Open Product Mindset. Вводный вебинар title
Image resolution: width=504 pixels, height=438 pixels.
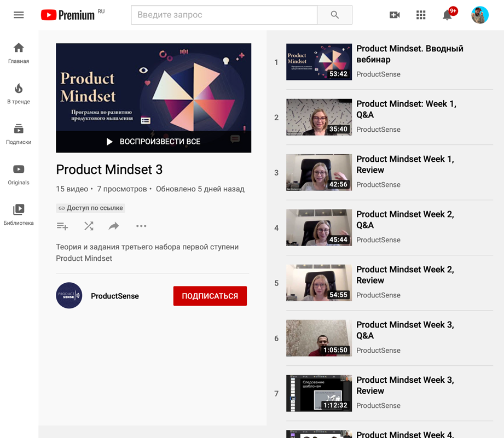pos(410,54)
